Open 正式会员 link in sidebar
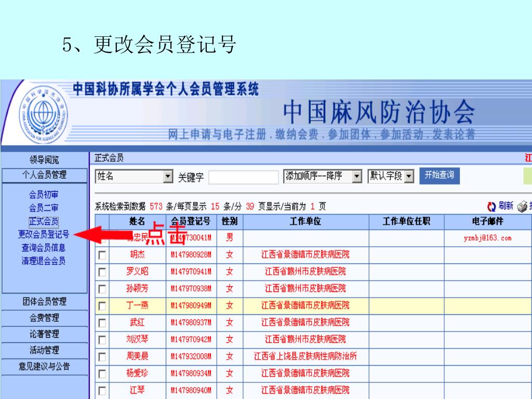The height and width of the screenshot is (399, 532). click(44, 221)
